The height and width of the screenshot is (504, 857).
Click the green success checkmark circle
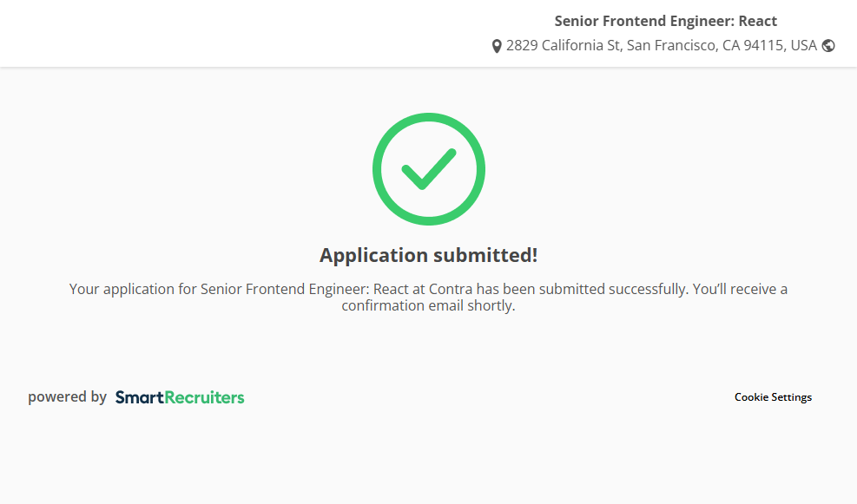point(428,169)
